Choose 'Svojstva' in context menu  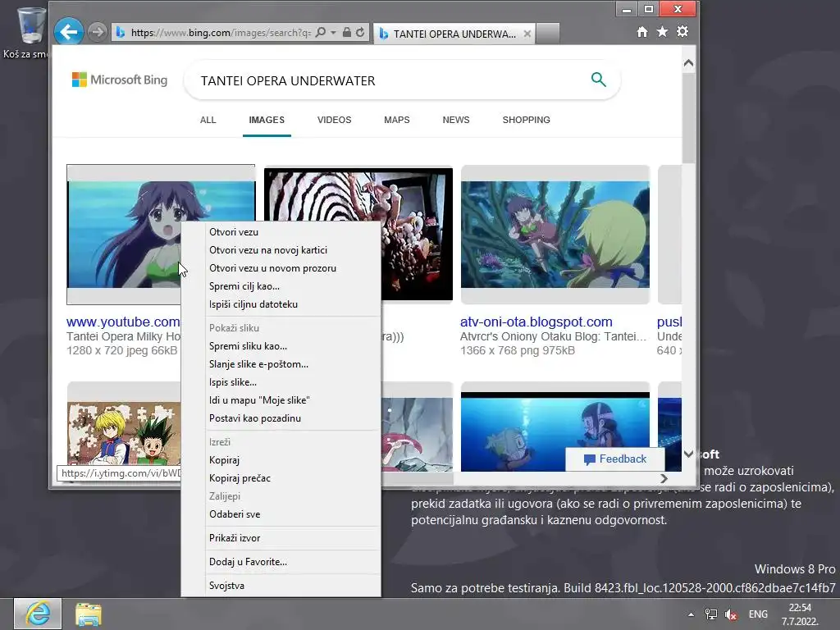click(x=281, y=586)
